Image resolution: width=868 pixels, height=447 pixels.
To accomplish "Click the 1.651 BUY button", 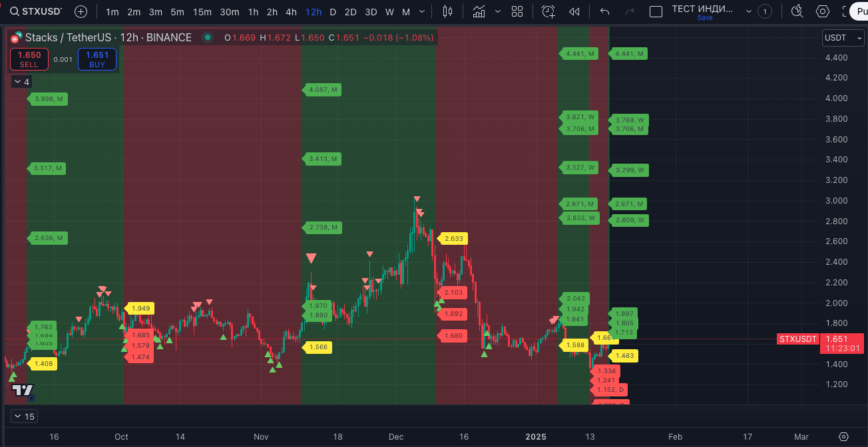I will coord(97,59).
